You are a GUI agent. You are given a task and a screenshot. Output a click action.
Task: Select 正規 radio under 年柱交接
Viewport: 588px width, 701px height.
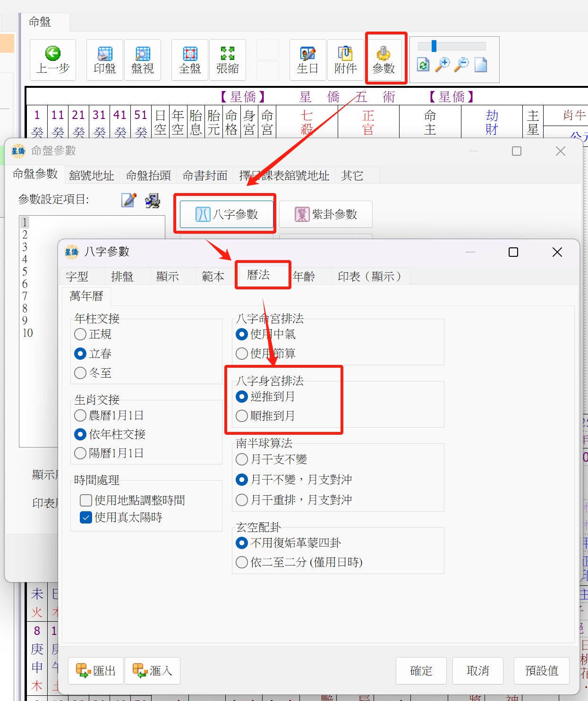(81, 334)
